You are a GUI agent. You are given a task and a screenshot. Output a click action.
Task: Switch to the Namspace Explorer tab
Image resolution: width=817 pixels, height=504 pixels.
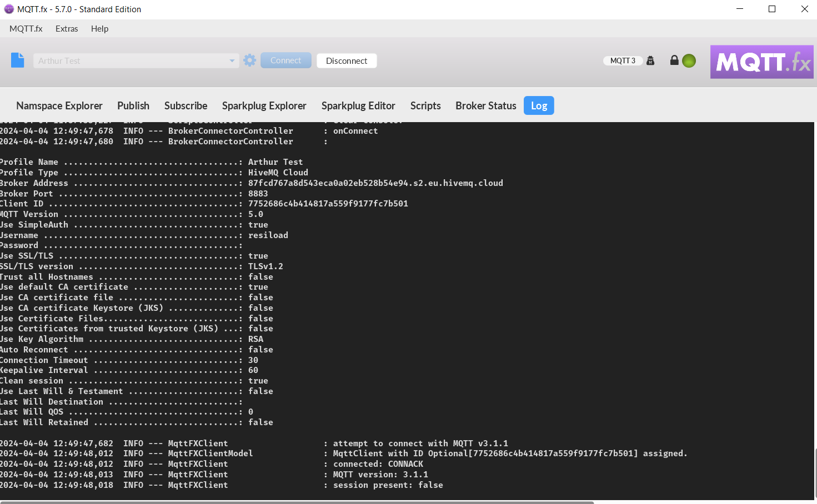click(x=59, y=105)
